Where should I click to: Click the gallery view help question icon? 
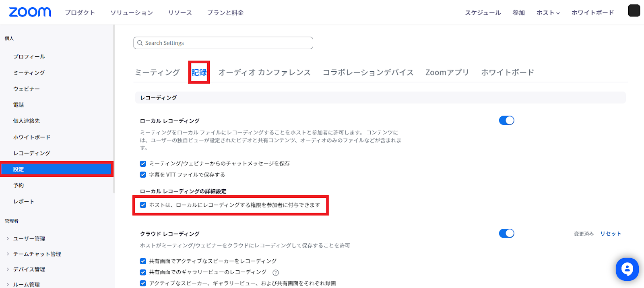tap(276, 273)
